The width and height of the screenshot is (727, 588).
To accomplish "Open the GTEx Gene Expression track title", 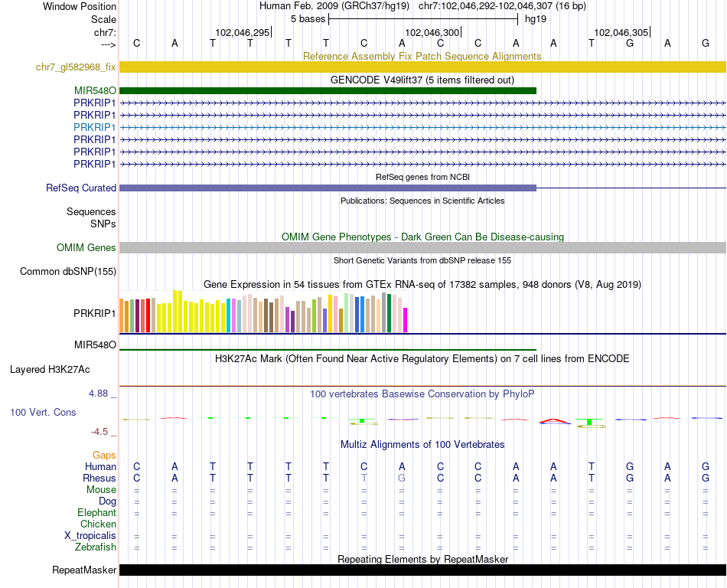I will (422, 284).
